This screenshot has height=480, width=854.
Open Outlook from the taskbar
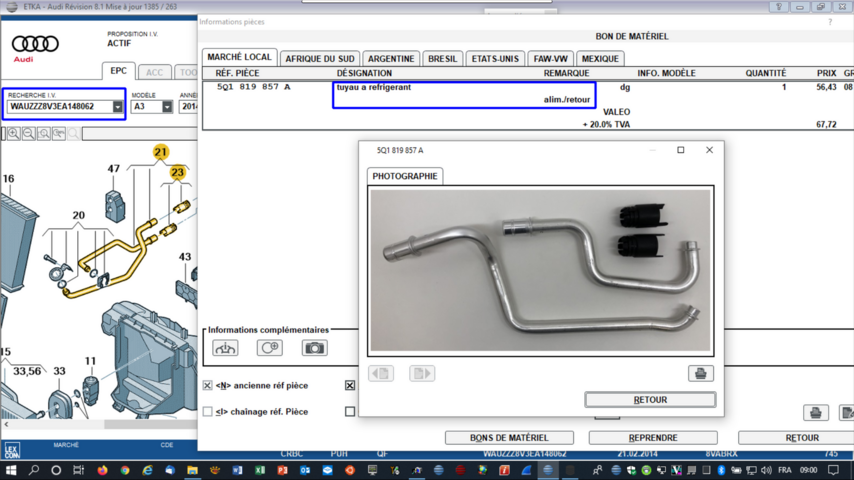(305, 470)
